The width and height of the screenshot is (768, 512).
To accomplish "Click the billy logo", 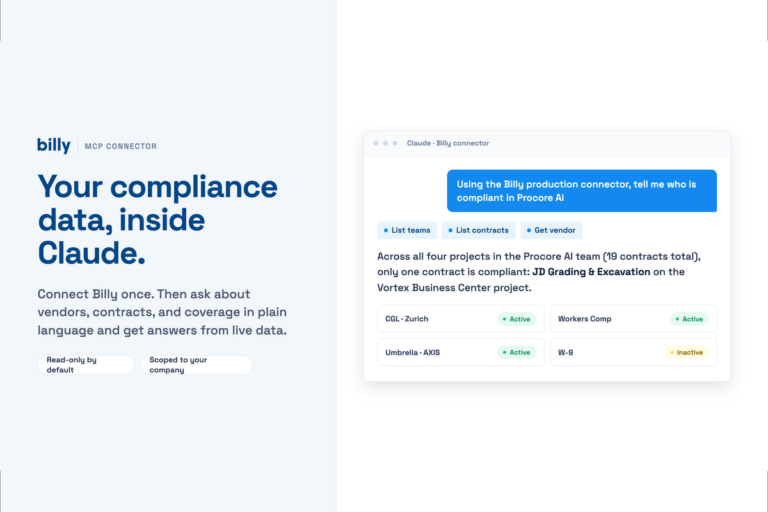I will 54,146.
